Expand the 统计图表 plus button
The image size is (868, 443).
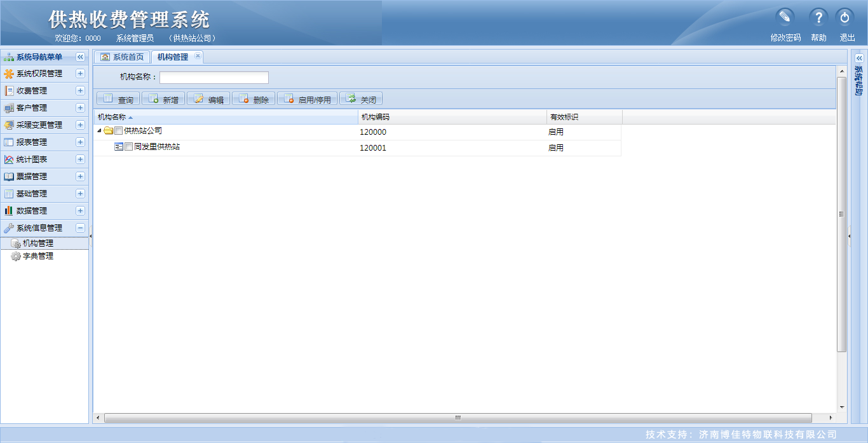tap(81, 160)
